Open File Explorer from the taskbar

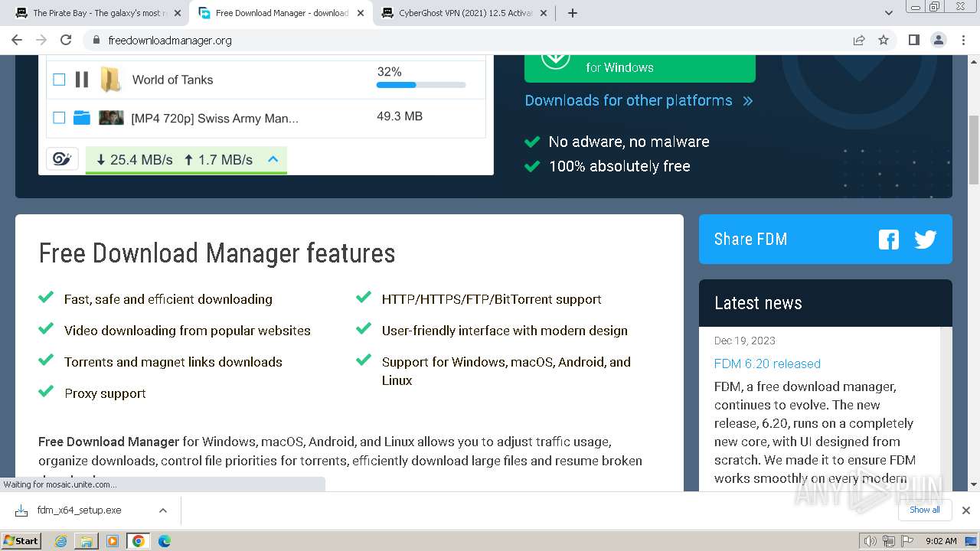(x=87, y=541)
